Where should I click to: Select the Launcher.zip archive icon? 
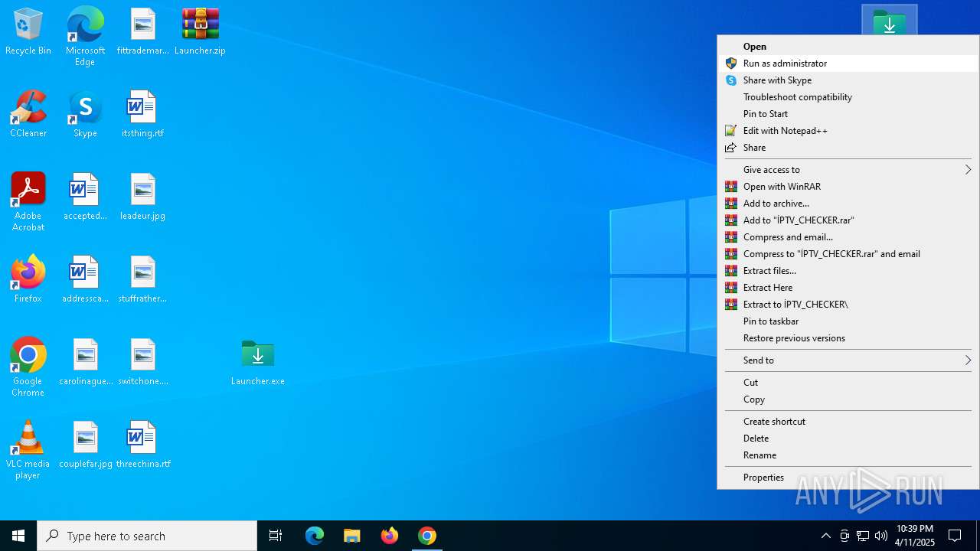200,32
